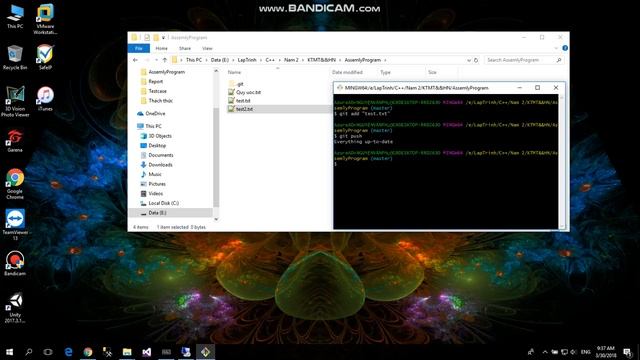
Task: Launch Garena desktop shortcut
Action: tap(15, 141)
